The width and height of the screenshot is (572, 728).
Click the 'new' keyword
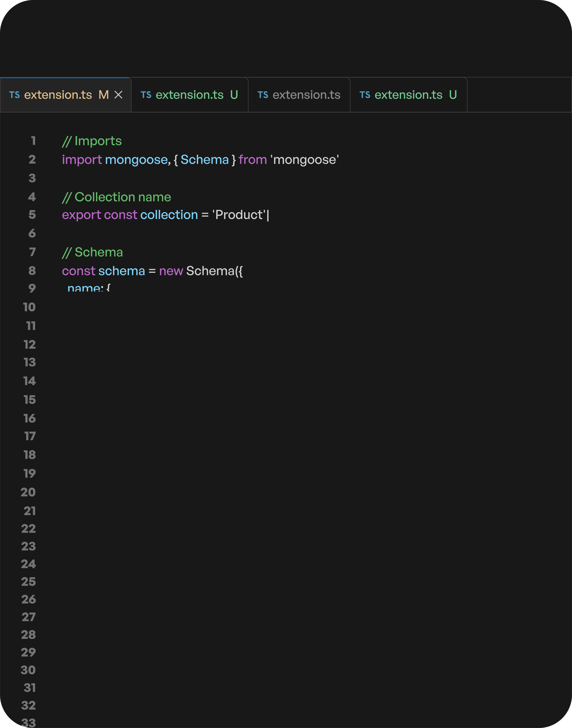171,271
